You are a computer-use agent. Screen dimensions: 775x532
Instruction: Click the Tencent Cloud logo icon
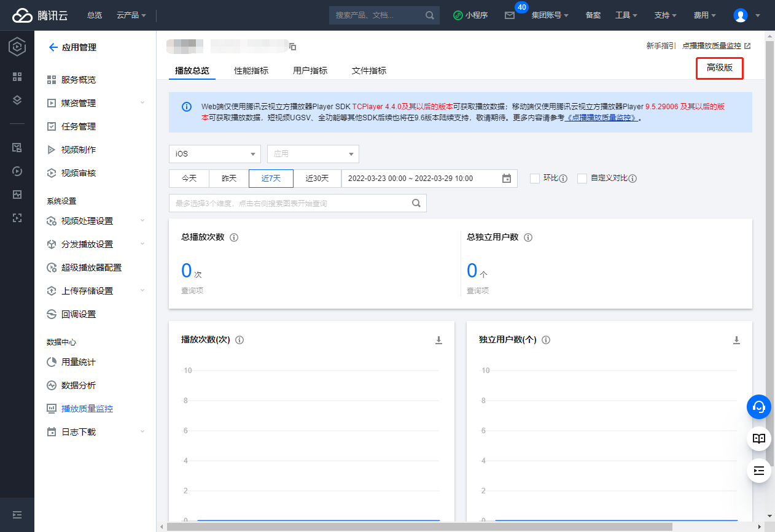pos(22,15)
